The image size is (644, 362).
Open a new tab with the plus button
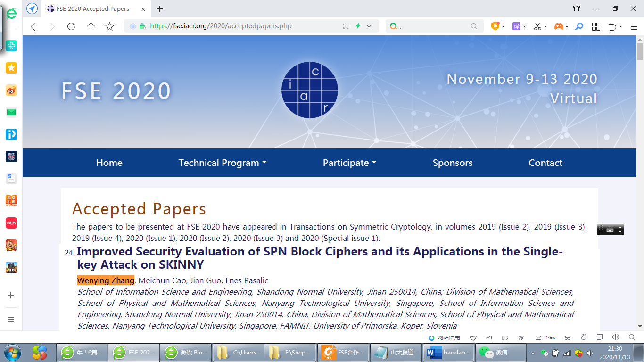point(160,8)
